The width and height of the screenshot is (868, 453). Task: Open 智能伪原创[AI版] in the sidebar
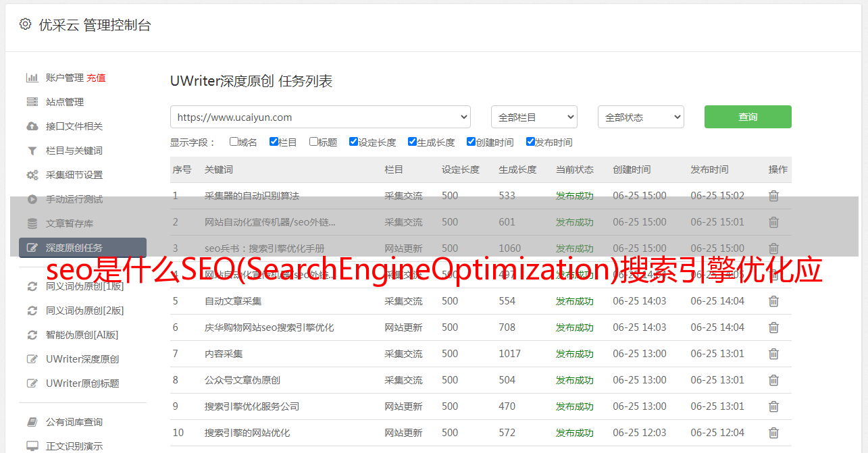point(82,335)
